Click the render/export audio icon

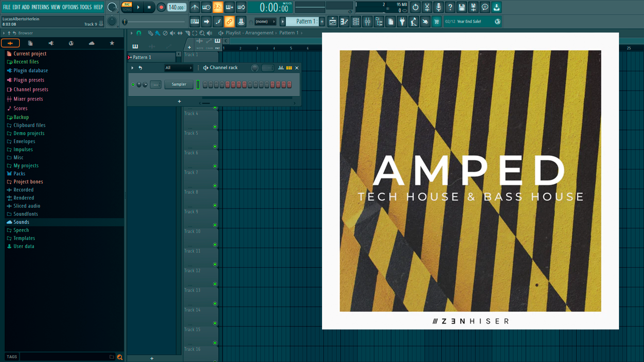coord(473,7)
